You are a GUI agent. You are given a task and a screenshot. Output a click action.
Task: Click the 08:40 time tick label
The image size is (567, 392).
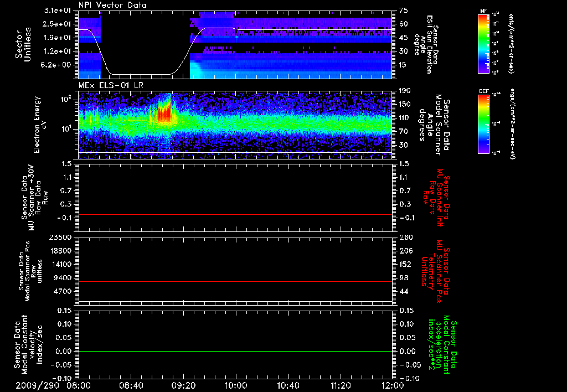tap(131, 386)
